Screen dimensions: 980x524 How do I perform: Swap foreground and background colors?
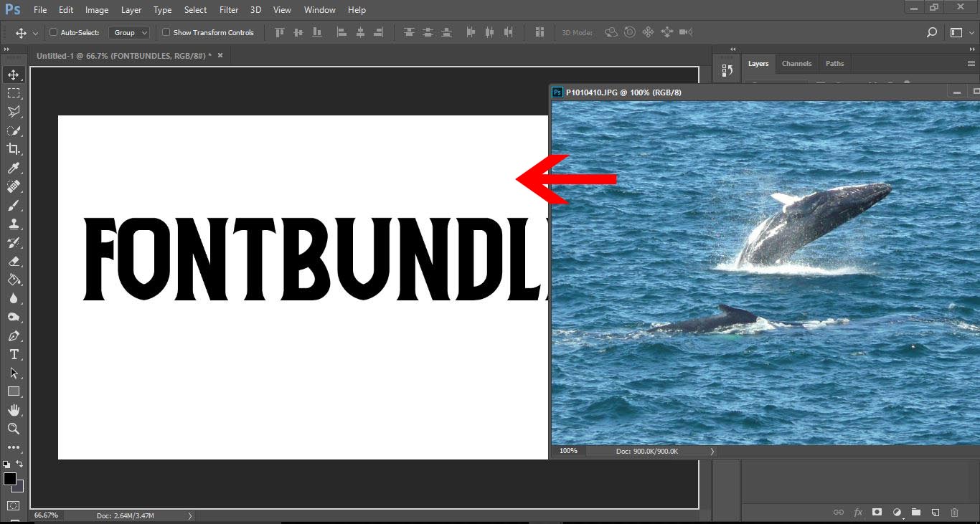(20, 464)
